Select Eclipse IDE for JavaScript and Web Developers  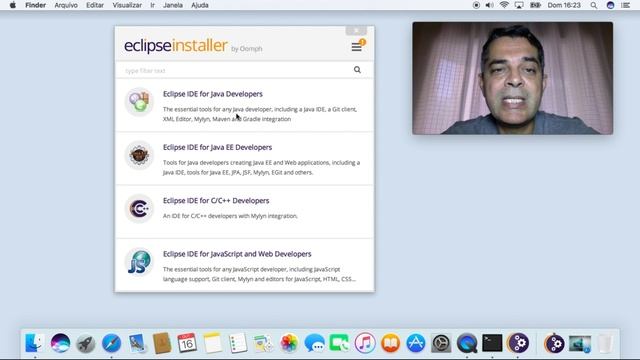237,254
